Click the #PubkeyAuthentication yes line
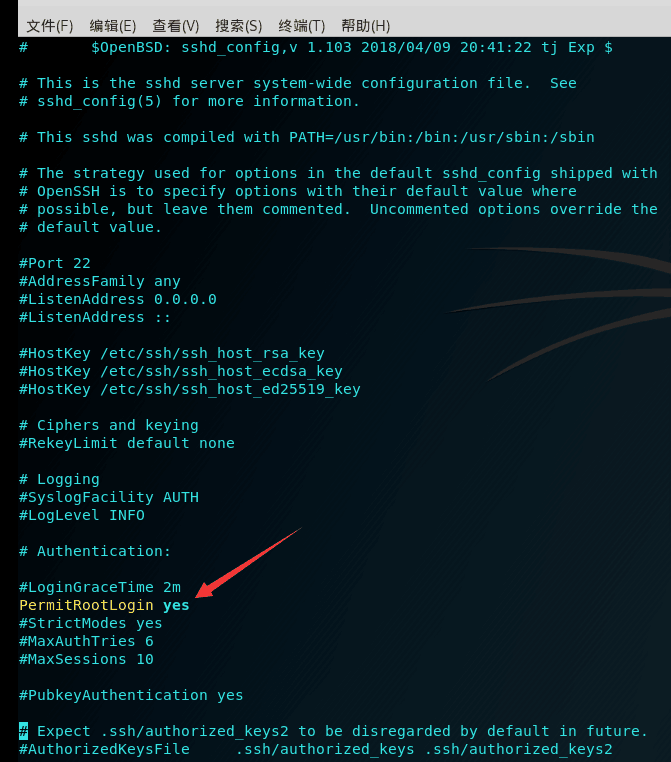 point(131,695)
